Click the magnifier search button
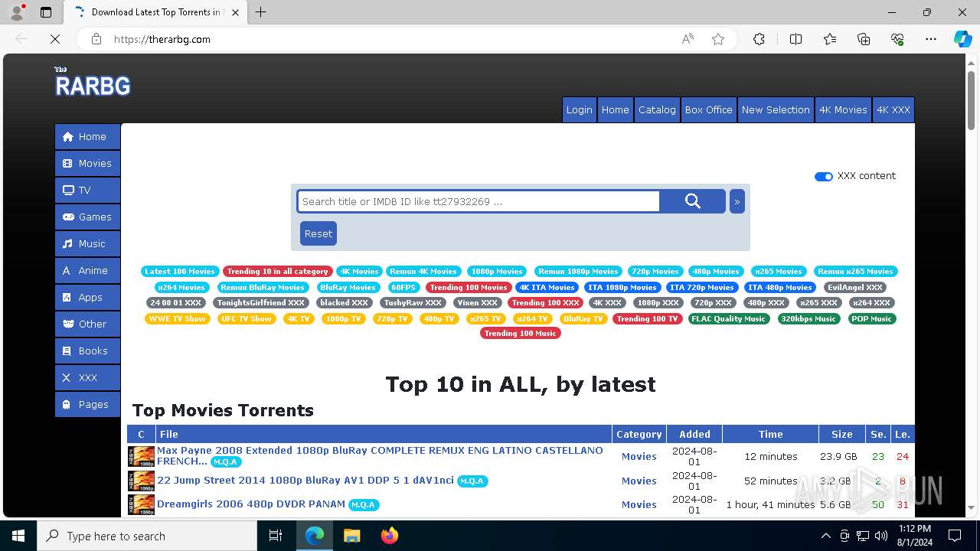 pos(692,201)
